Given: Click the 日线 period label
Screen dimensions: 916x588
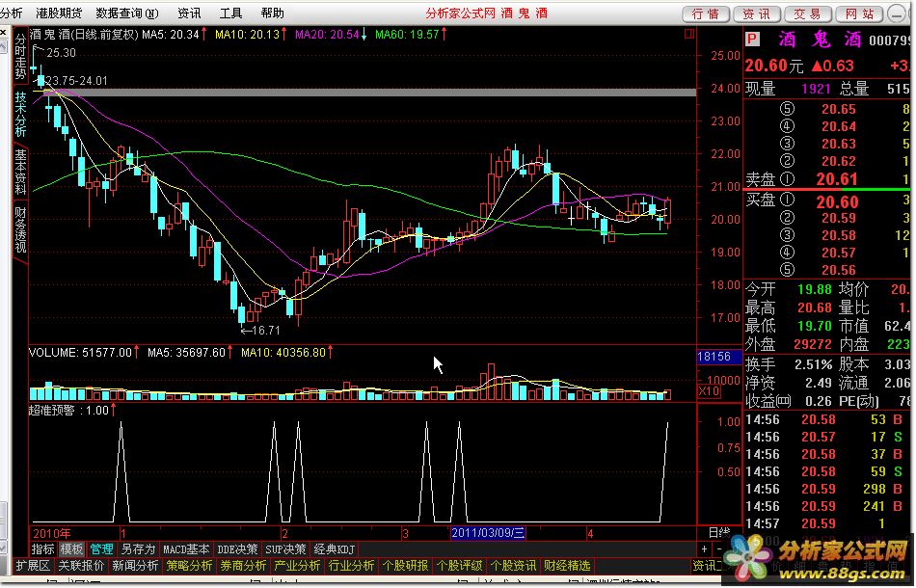Looking at the screenshot, I should click(x=719, y=533).
